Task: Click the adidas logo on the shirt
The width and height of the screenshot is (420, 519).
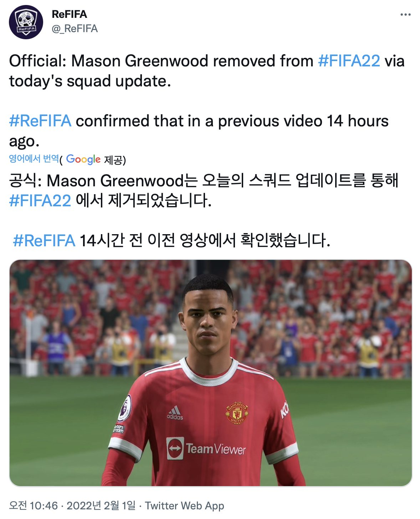Action: pos(175,413)
